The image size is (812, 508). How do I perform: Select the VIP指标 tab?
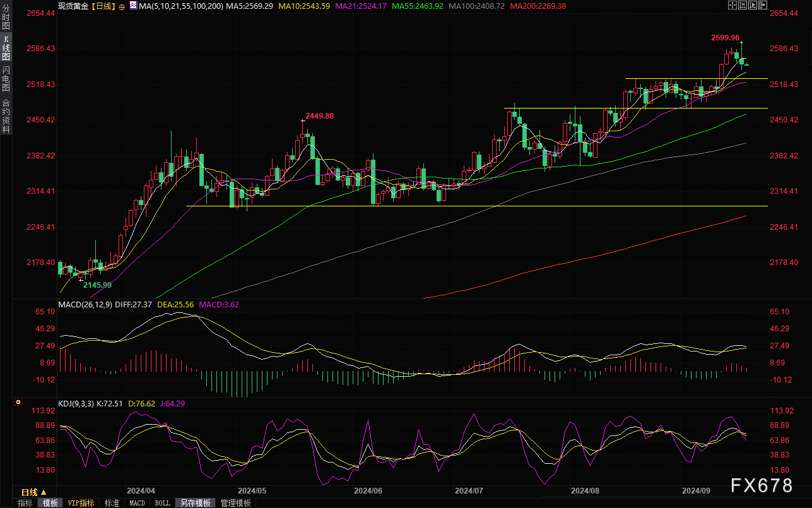(81, 503)
